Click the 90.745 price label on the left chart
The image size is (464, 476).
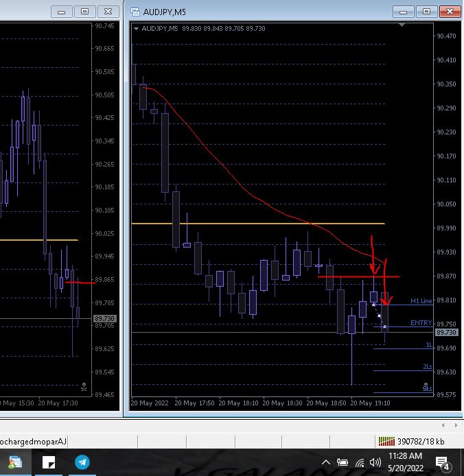(104, 26)
